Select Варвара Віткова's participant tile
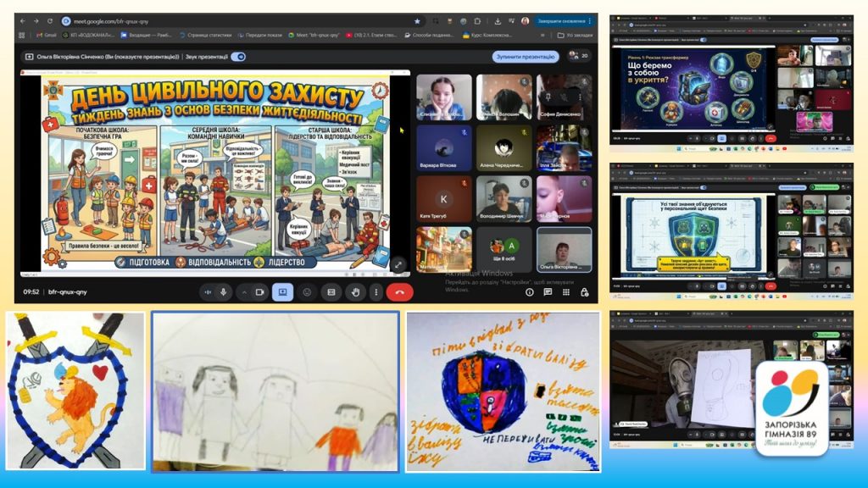Image resolution: width=868 pixels, height=488 pixels. tap(443, 147)
